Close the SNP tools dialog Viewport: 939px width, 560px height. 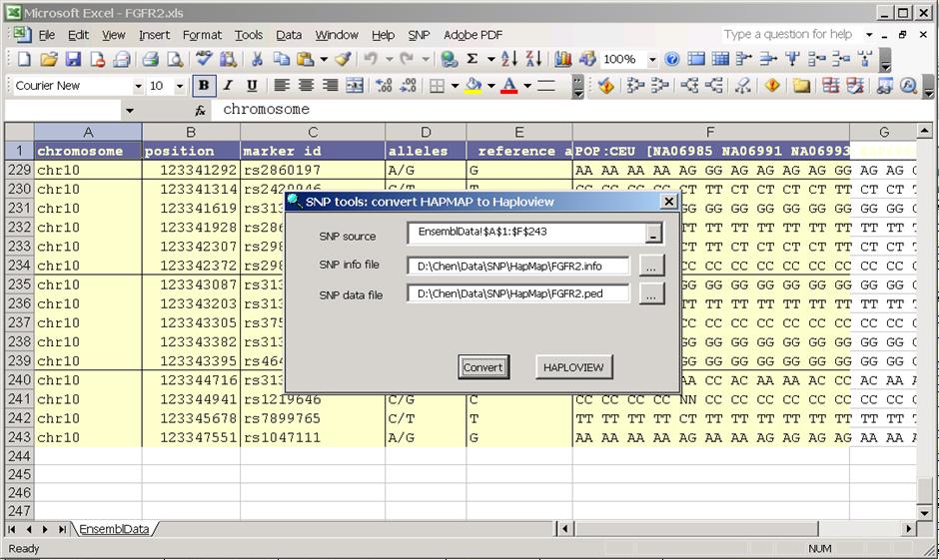(669, 202)
